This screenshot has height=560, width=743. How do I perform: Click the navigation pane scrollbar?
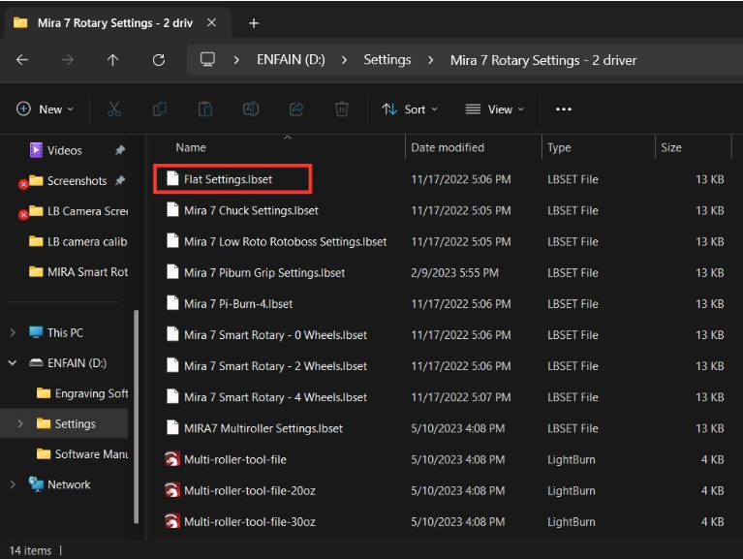[137, 416]
